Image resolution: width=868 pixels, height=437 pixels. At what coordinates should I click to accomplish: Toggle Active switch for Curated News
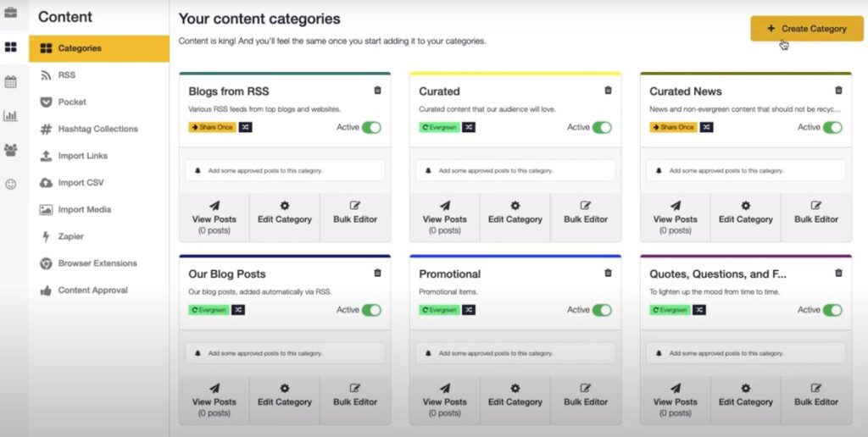[x=832, y=127]
